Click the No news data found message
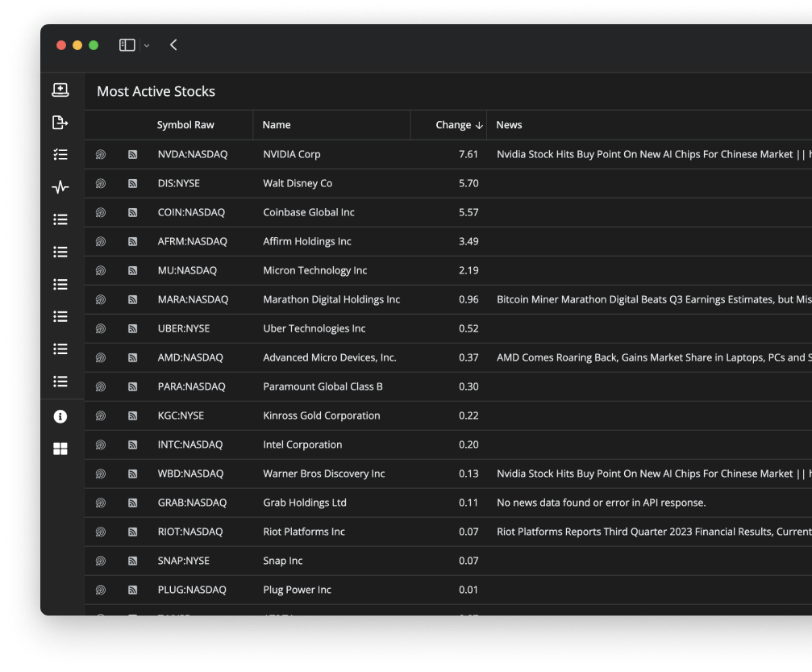Screen dimensions: 812x672 tap(602, 503)
